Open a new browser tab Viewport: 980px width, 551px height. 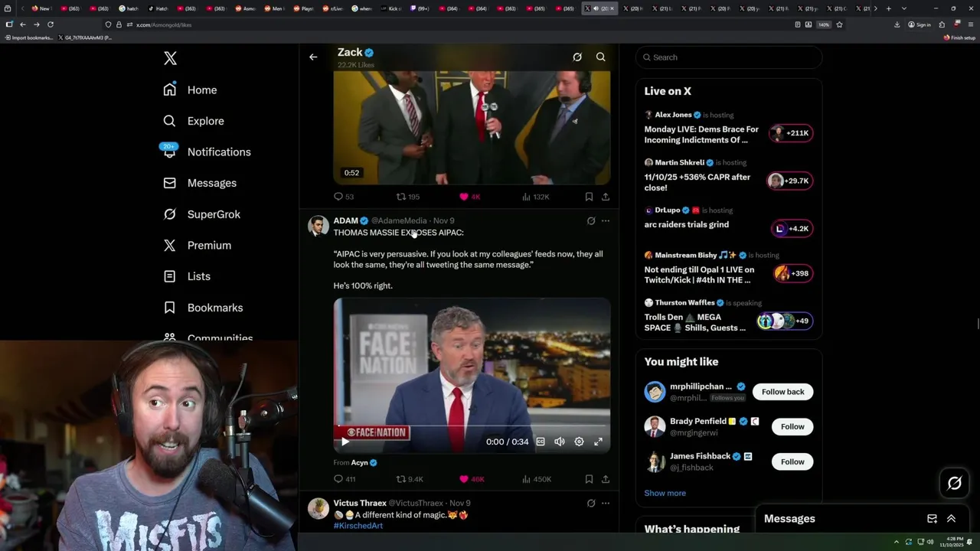[x=888, y=8]
